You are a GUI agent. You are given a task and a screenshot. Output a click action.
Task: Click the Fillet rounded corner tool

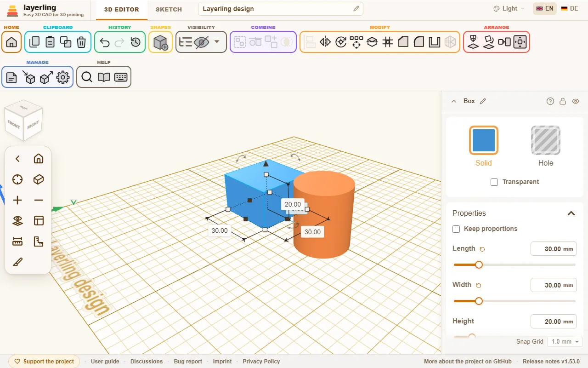click(x=419, y=42)
